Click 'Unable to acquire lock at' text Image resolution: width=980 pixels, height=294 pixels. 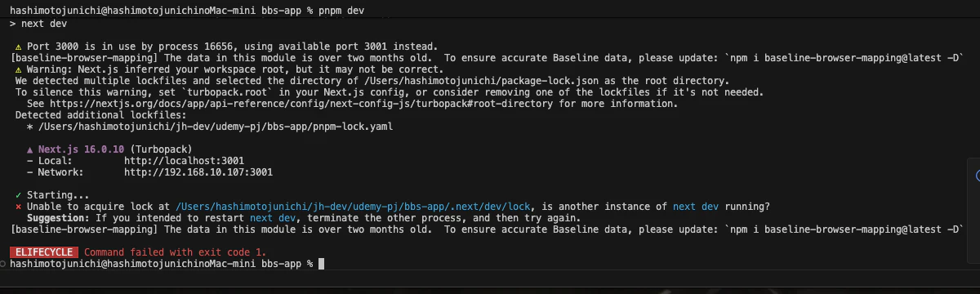(99, 207)
